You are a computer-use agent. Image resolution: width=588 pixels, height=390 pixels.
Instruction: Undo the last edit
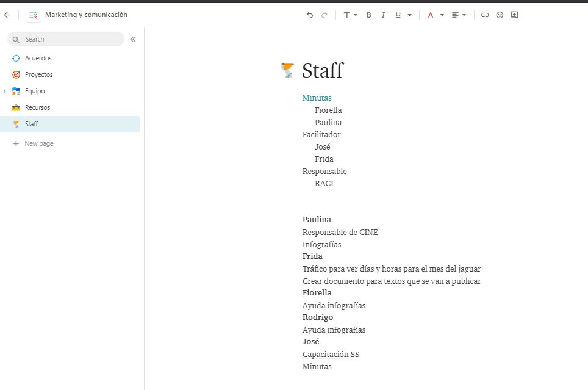[310, 15]
